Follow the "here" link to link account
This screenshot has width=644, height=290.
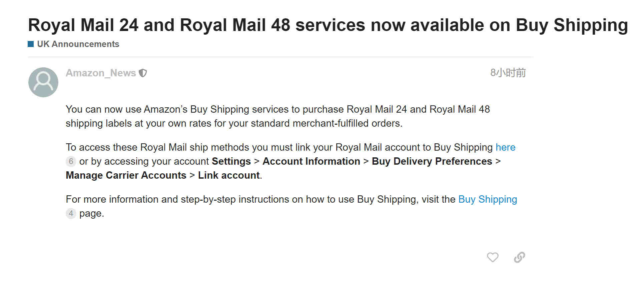[x=505, y=147]
